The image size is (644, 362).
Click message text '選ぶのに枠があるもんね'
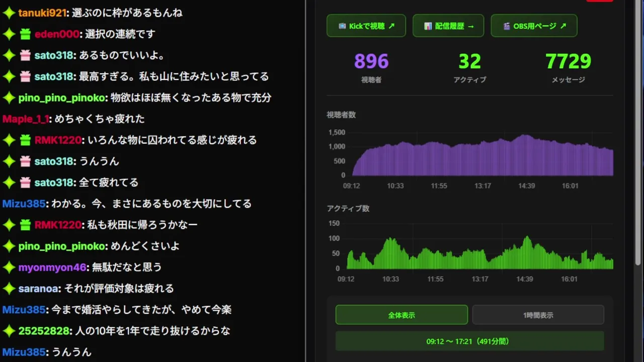click(x=127, y=13)
